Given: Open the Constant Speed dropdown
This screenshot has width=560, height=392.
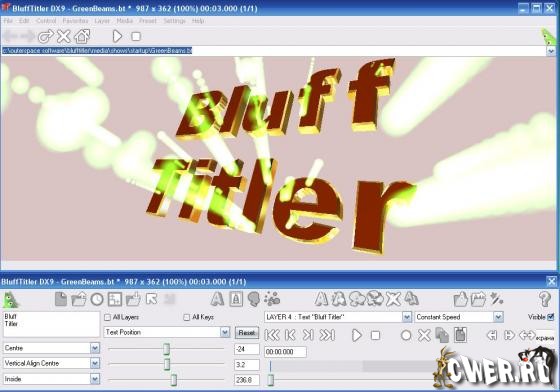Looking at the screenshot, I should 498,317.
